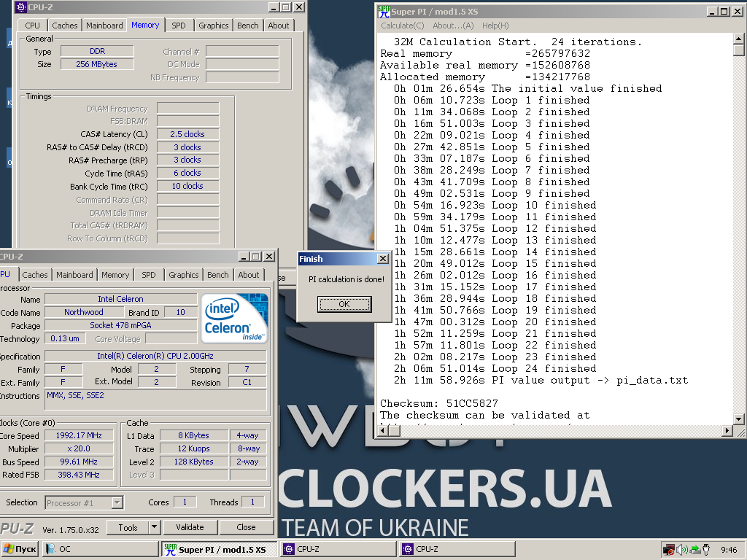747x560 pixels.
Task: Click the Core Speed value 1992.17 MHz
Action: tap(79, 436)
